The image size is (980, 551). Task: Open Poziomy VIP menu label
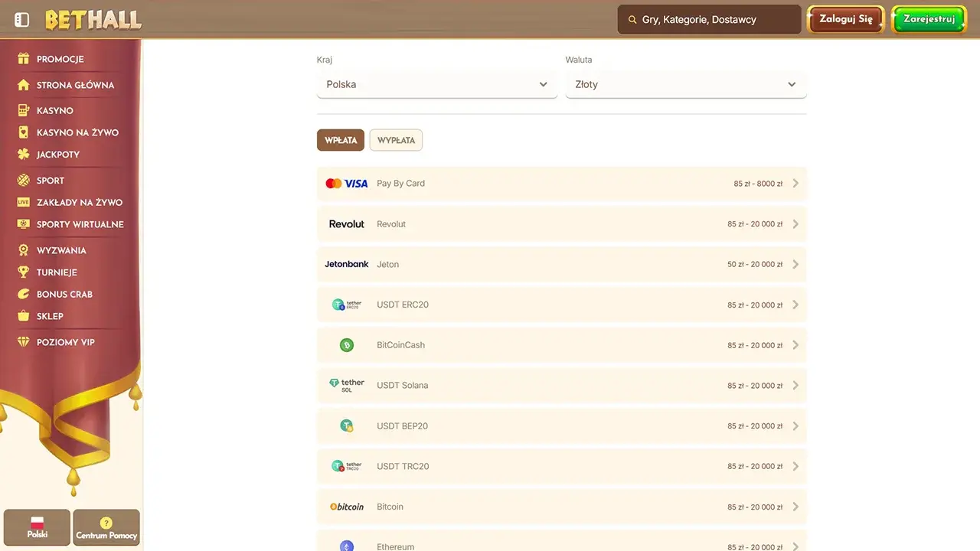point(66,342)
